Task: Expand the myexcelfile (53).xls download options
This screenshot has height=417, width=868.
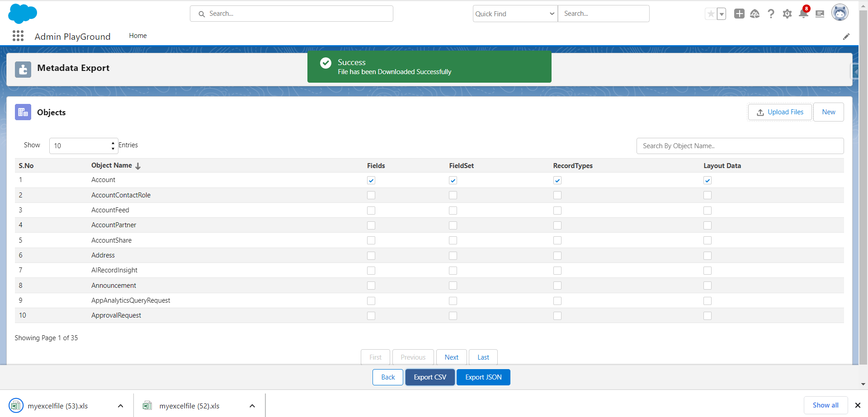Action: (120, 406)
